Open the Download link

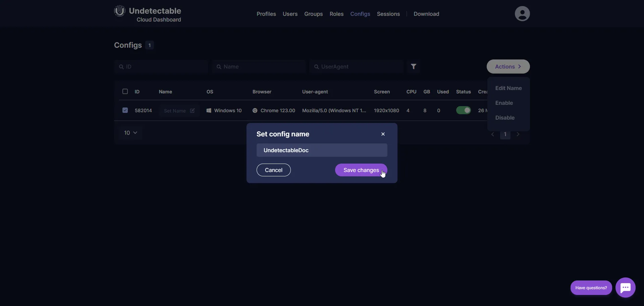tap(426, 14)
